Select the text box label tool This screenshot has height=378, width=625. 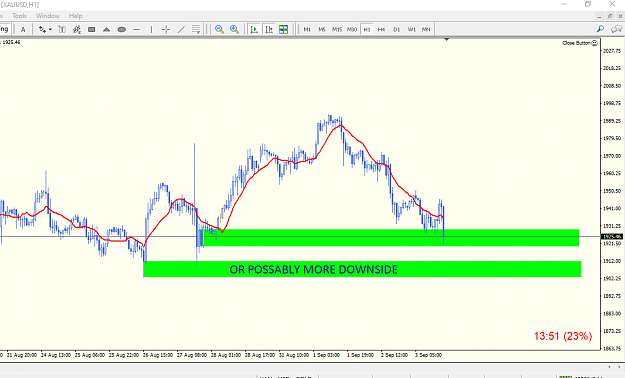(62, 30)
